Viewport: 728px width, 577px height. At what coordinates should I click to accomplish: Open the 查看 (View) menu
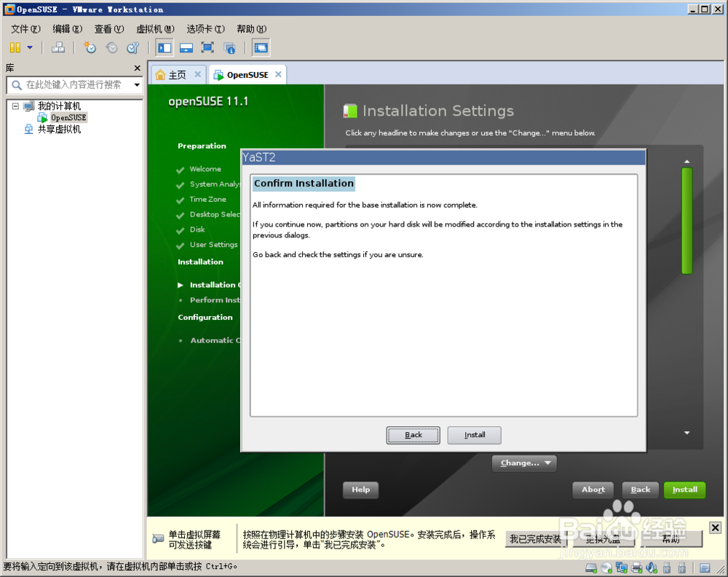point(109,29)
